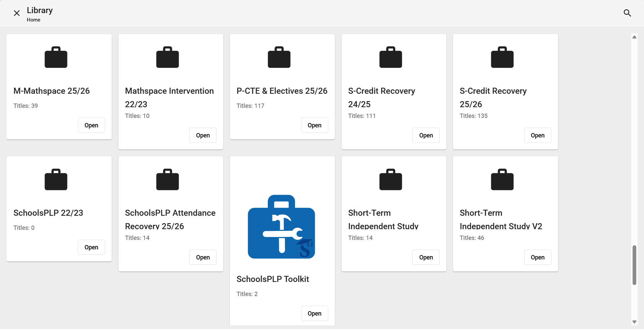Click the Mathspace Intervention 22/23 briefcase icon

coord(167,57)
